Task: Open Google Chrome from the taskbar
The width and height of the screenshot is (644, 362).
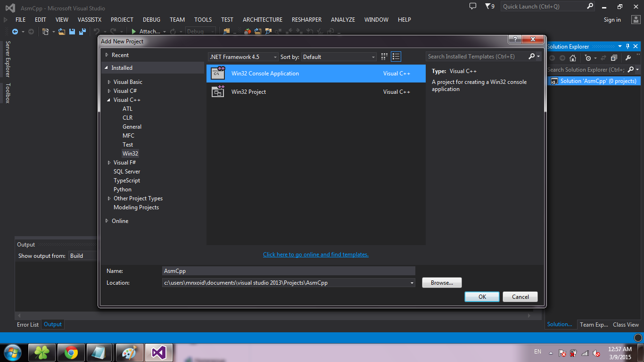Action: pos(71,353)
